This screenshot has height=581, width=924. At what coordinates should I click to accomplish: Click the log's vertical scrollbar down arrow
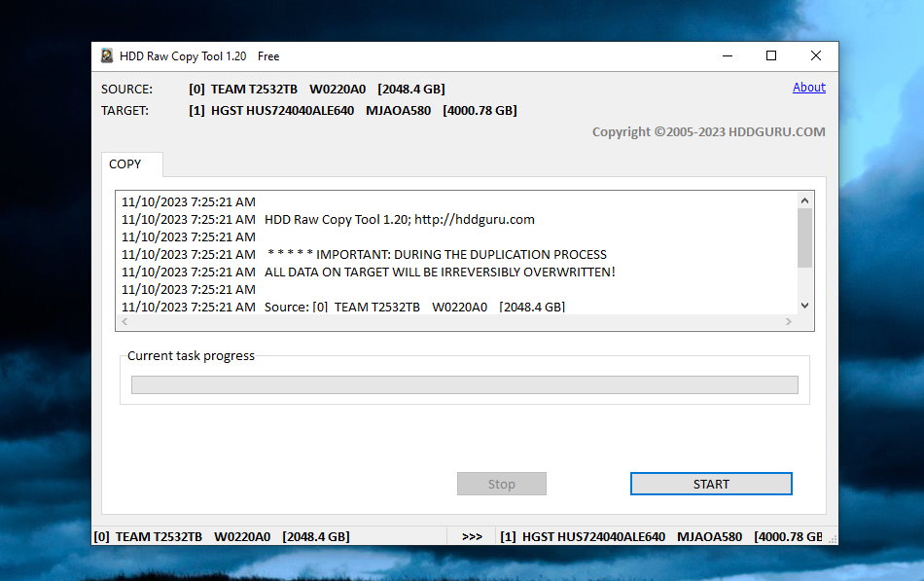click(x=805, y=306)
